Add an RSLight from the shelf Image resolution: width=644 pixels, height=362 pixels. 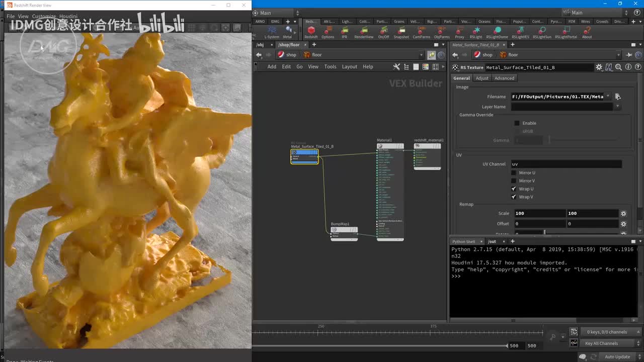[x=475, y=33]
